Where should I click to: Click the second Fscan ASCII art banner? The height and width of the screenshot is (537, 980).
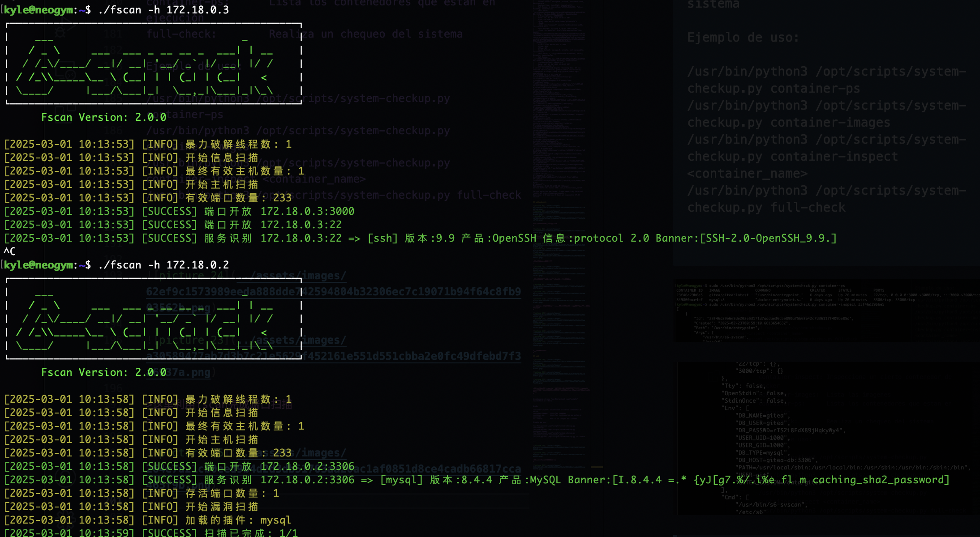154,319
